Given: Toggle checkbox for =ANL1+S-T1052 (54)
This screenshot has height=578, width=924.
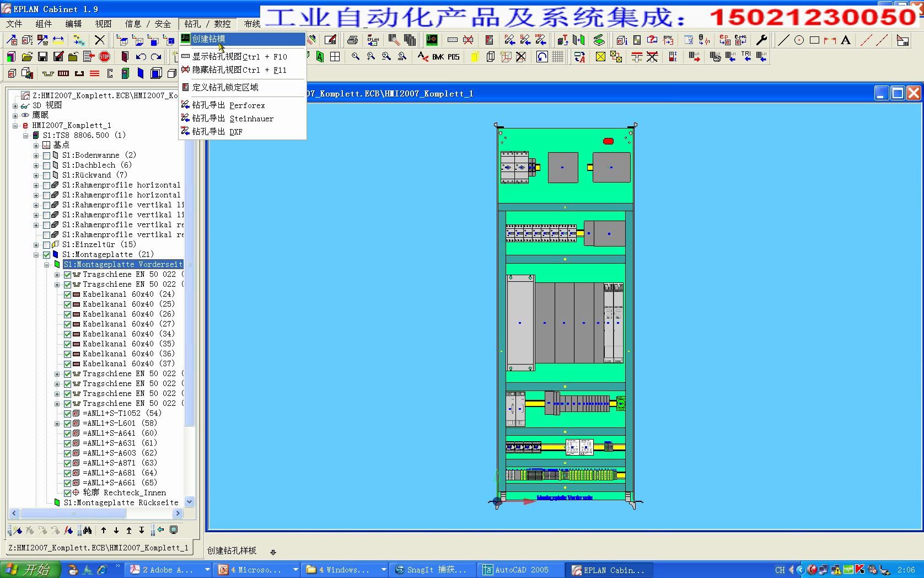Looking at the screenshot, I should pyautogui.click(x=67, y=414).
